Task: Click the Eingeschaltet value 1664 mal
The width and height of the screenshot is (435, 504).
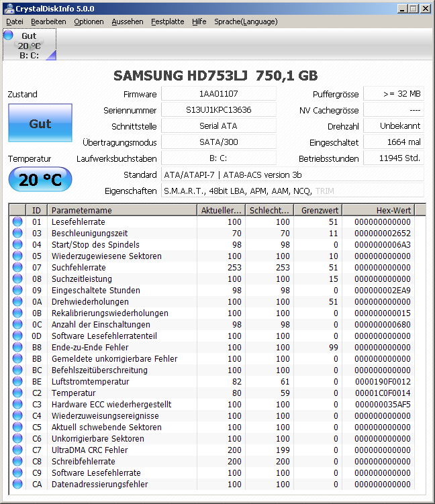Action: [x=394, y=142]
